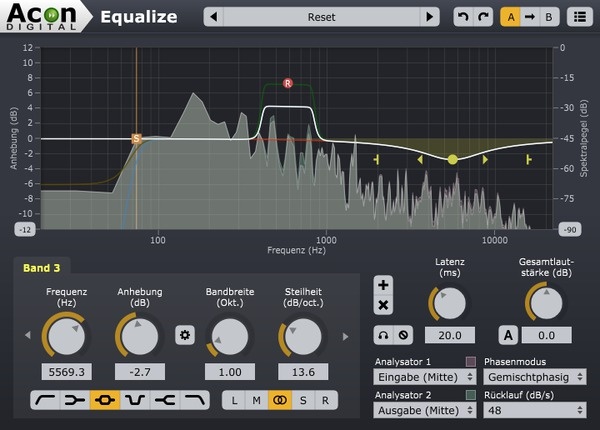The height and width of the screenshot is (430, 600).
Task: Click the auto gain A button
Action: (x=508, y=335)
